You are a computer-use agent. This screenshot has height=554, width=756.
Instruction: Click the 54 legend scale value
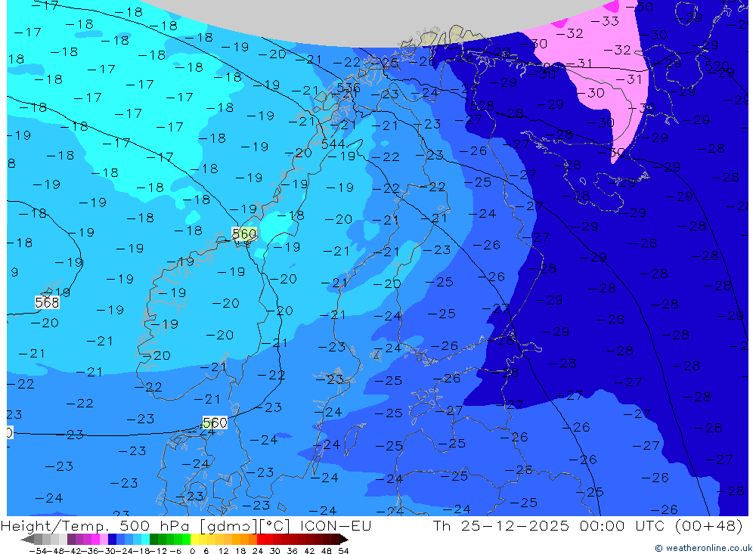click(x=343, y=551)
